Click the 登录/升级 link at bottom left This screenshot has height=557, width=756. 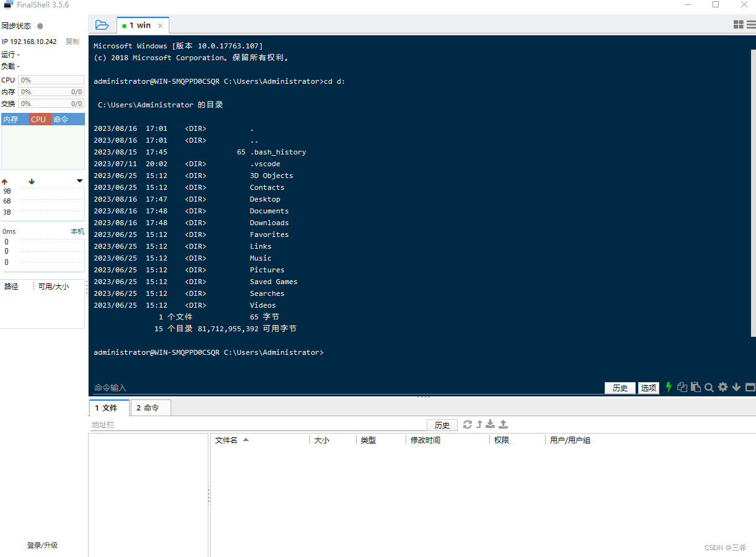tap(42, 545)
